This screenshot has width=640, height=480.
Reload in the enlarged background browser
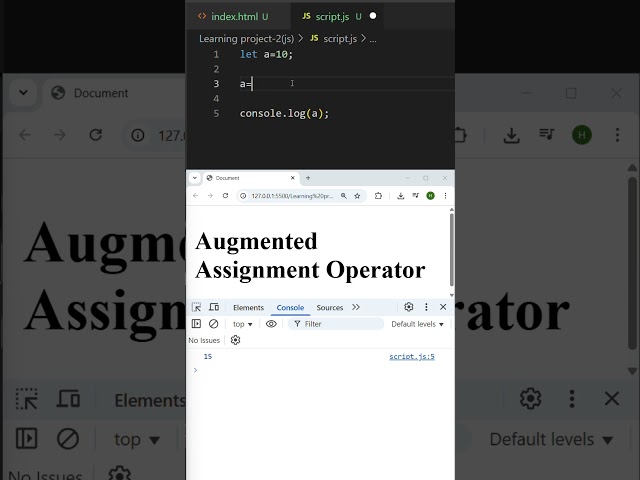[96, 135]
